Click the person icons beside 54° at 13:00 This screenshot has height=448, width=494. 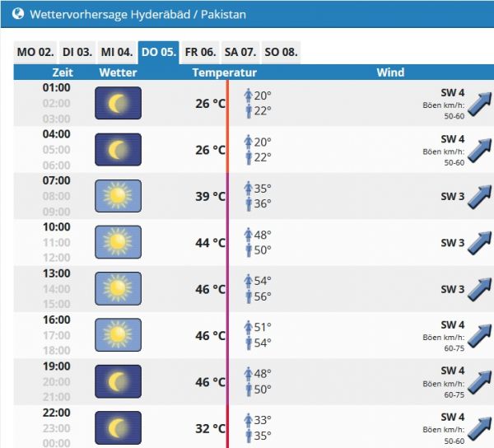pos(249,289)
